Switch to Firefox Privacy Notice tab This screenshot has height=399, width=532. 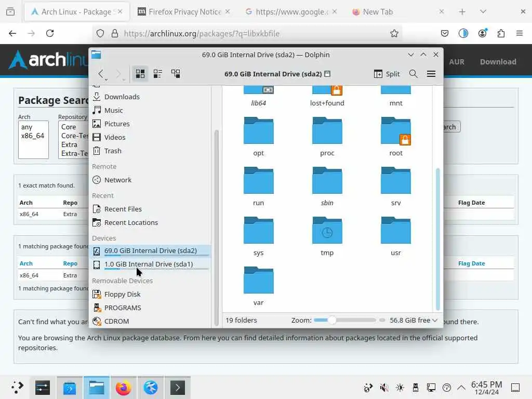(x=183, y=12)
